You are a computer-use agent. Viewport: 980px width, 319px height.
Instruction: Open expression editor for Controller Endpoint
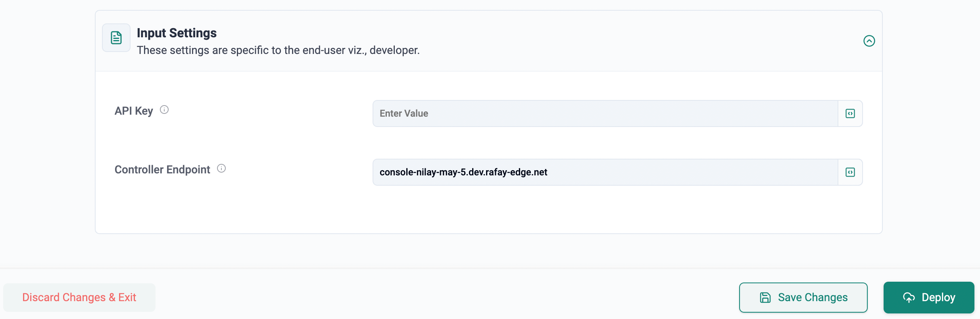click(x=850, y=172)
